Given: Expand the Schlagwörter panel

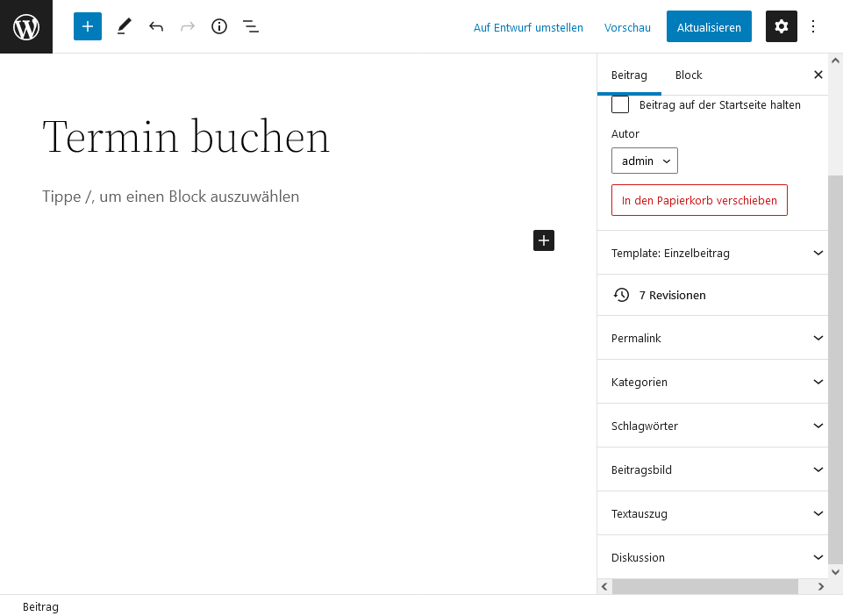Looking at the screenshot, I should click(712, 426).
